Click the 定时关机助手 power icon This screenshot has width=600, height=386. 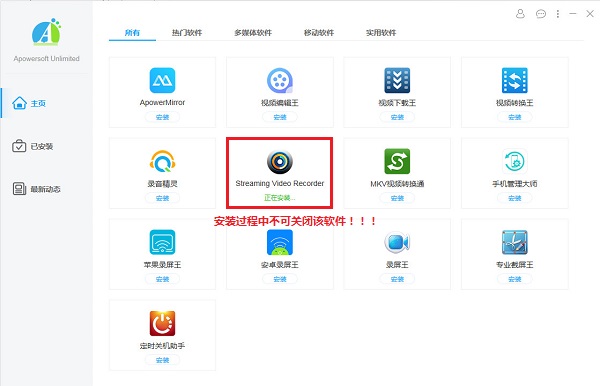pyautogui.click(x=162, y=323)
